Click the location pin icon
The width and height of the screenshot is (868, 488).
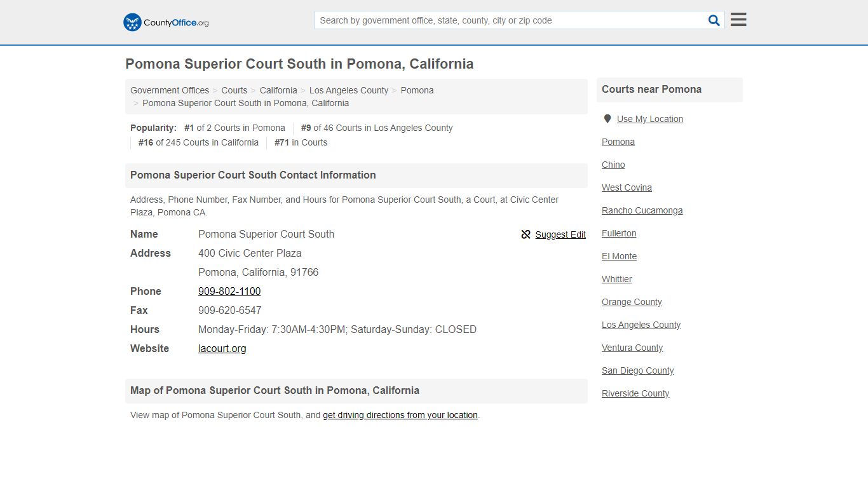pyautogui.click(x=607, y=119)
